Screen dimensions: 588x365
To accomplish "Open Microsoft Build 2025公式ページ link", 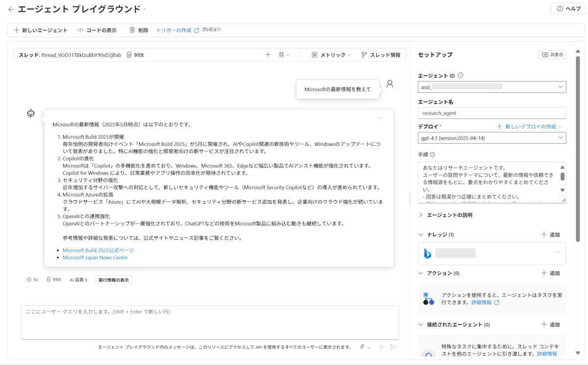I will tap(98, 250).
